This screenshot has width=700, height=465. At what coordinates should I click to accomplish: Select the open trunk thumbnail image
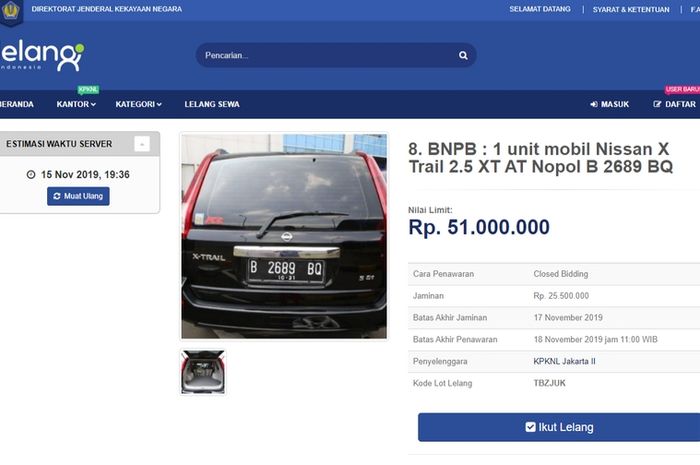point(203,372)
